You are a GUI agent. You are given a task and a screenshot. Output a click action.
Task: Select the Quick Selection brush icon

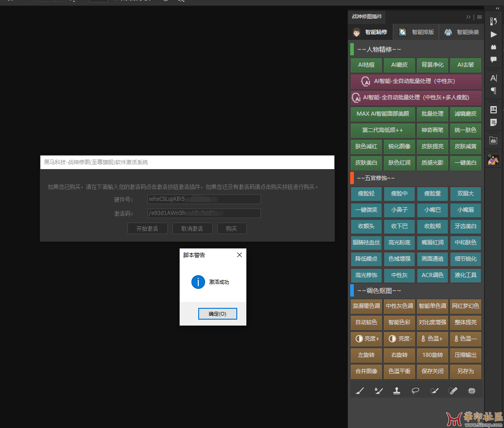coord(434,391)
